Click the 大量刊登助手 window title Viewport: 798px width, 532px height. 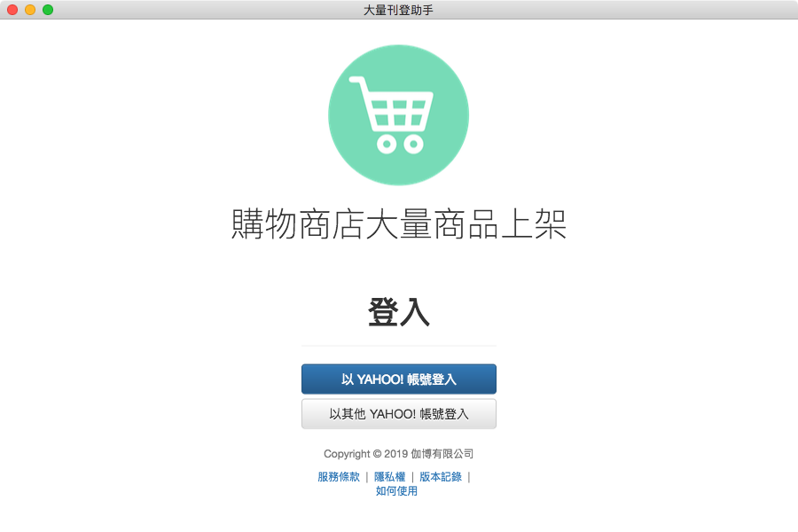point(398,10)
